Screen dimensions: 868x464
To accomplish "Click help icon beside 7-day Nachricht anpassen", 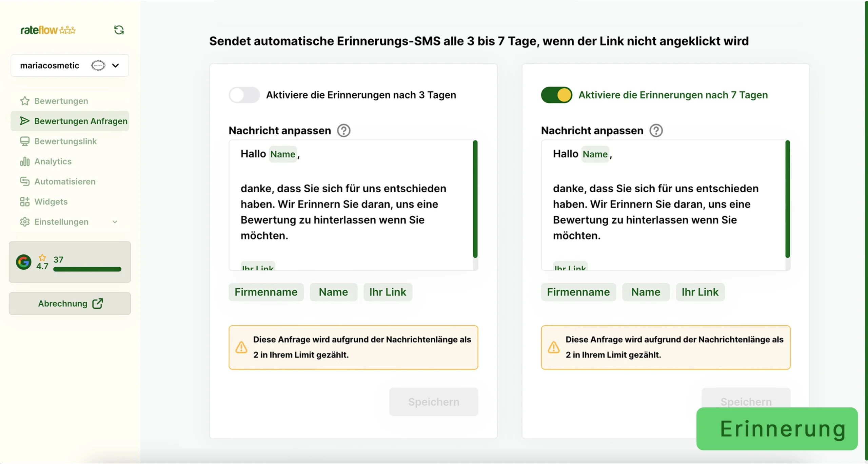I will coord(656,131).
